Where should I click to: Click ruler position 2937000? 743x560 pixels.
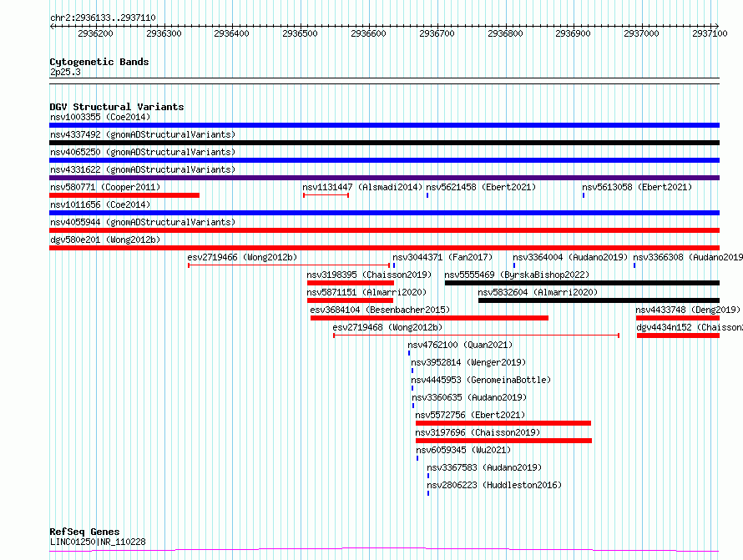tap(641, 33)
